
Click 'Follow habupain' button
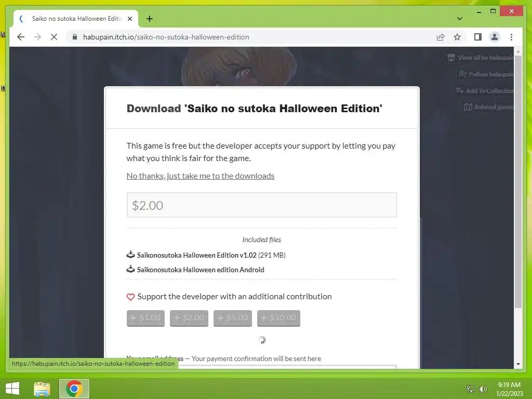click(x=486, y=74)
